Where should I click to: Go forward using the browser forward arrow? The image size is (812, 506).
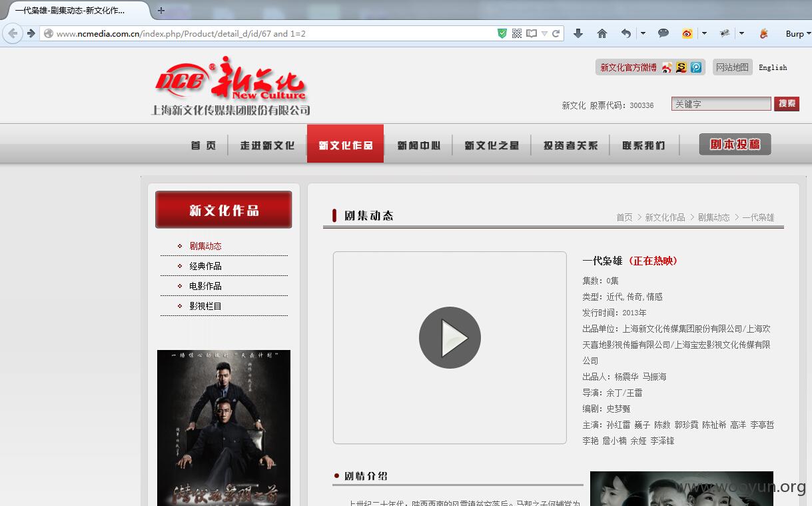(x=31, y=33)
